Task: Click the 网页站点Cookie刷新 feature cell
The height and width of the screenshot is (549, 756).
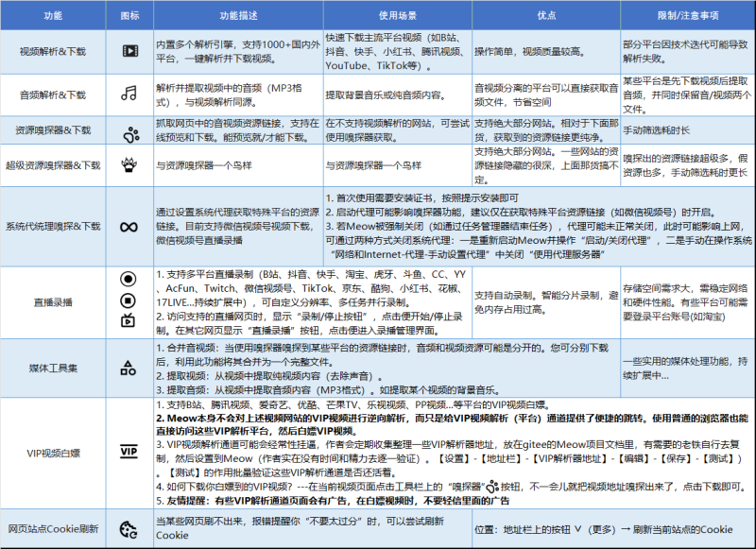Action: coord(53,528)
